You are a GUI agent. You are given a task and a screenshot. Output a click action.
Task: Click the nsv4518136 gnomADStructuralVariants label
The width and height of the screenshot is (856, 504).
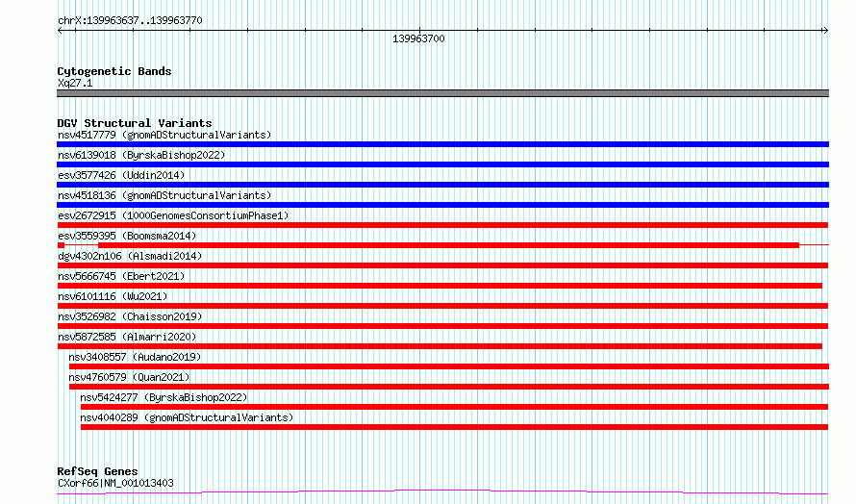(x=164, y=195)
